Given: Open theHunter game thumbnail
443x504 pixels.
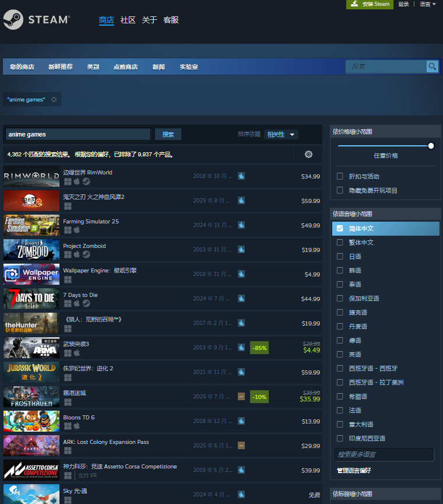Looking at the screenshot, I should [x=31, y=323].
